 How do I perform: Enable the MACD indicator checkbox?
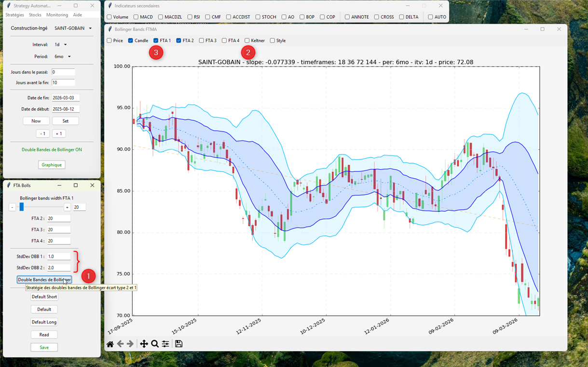[136, 17]
